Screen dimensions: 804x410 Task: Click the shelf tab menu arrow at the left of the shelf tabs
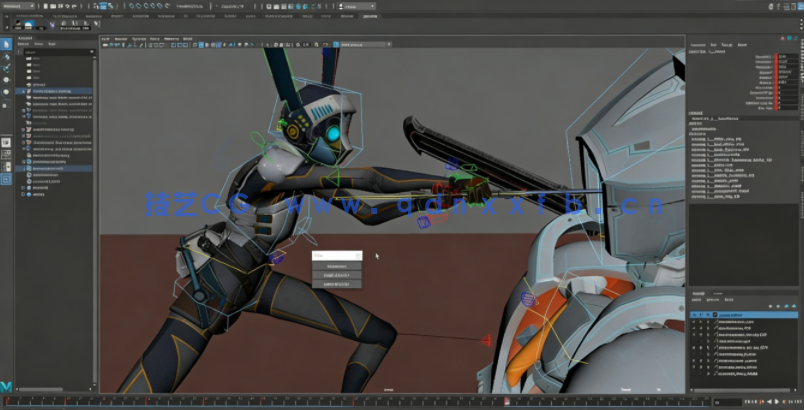7,16
